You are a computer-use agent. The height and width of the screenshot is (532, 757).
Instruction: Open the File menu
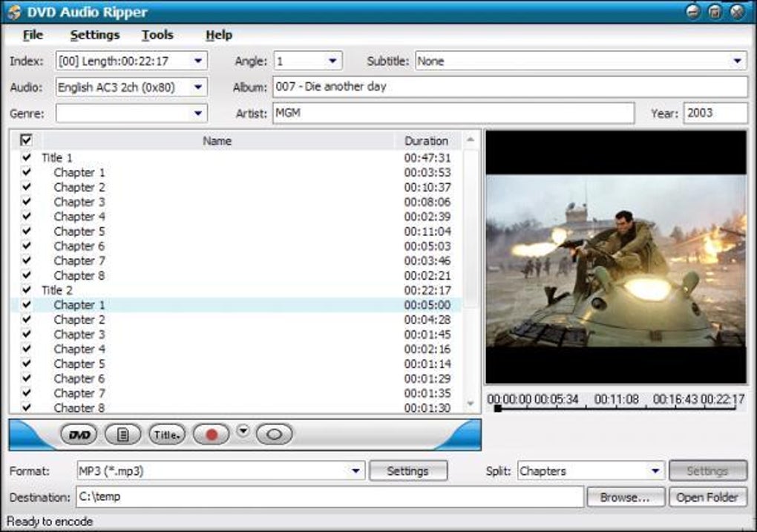pyautogui.click(x=33, y=35)
